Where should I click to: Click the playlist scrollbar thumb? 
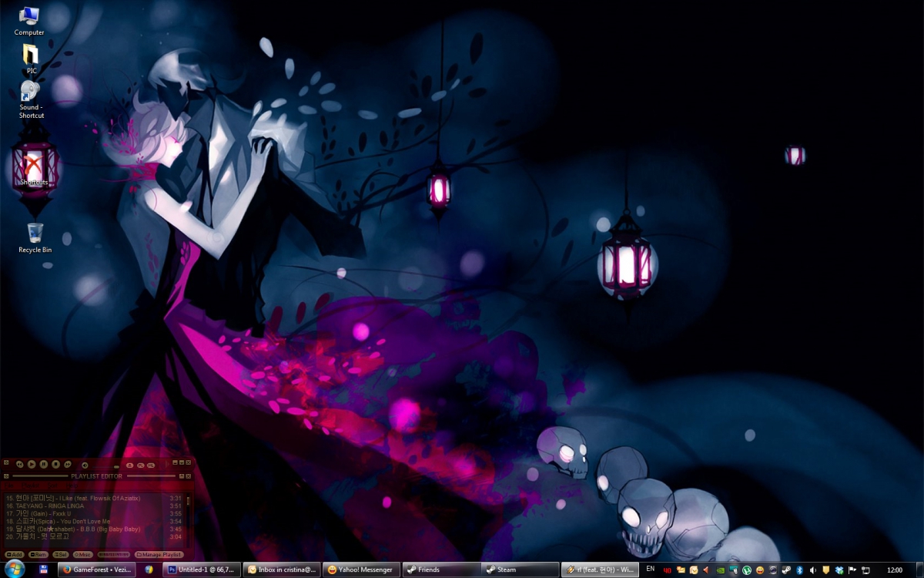coord(188,501)
